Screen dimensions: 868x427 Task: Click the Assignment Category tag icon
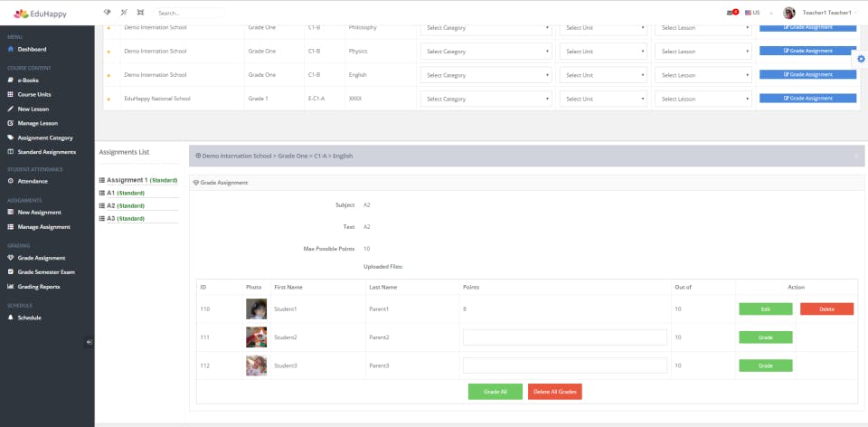click(x=11, y=138)
